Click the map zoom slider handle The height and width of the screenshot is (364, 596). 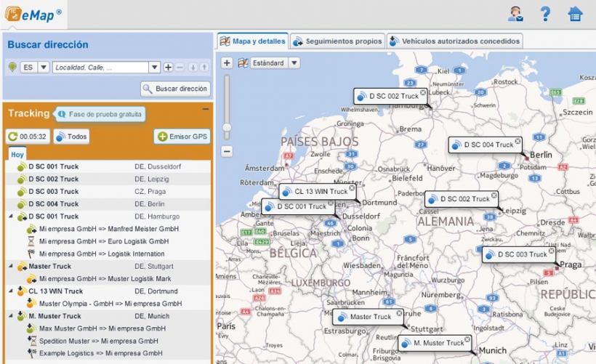click(227, 127)
